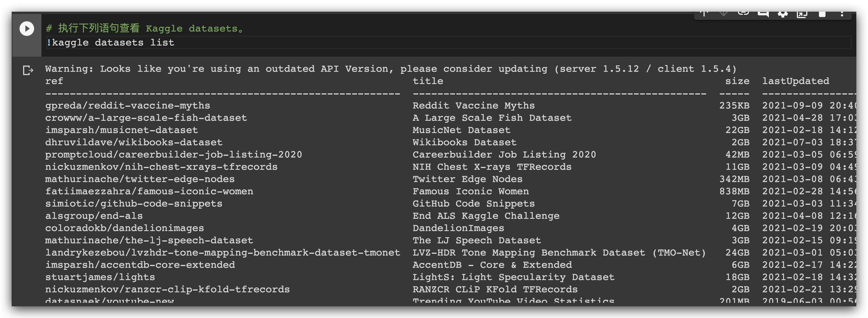Screen dimensions: 868x318
Task: Click the title 'A Large Scale Fish Dataset'
Action: (492, 118)
